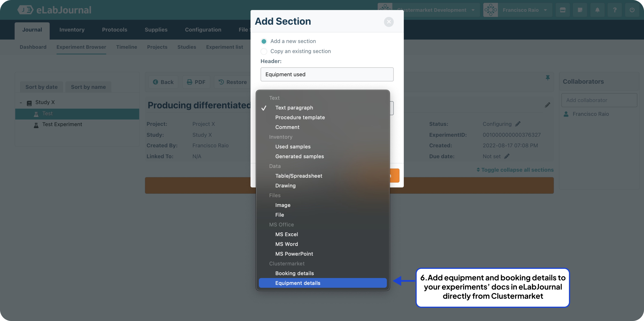The height and width of the screenshot is (321, 644).
Task: Open the marketplace store icon
Action: click(x=562, y=10)
